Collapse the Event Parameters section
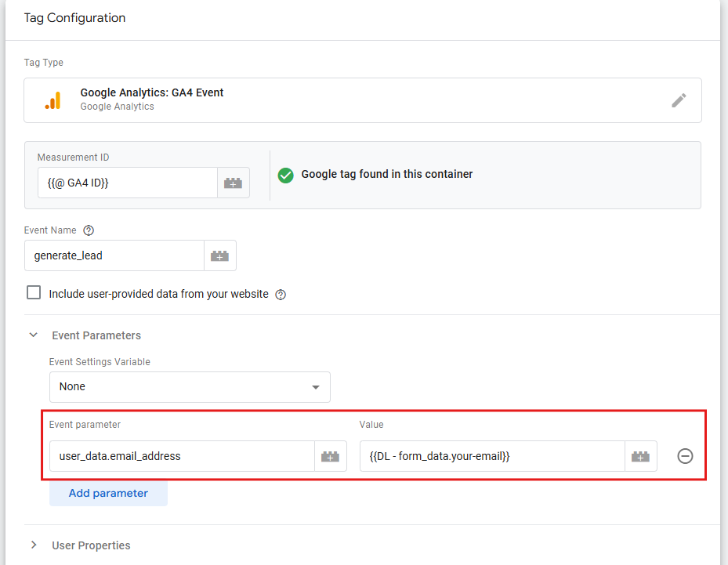Viewport: 728px width, 565px height. pos(34,335)
